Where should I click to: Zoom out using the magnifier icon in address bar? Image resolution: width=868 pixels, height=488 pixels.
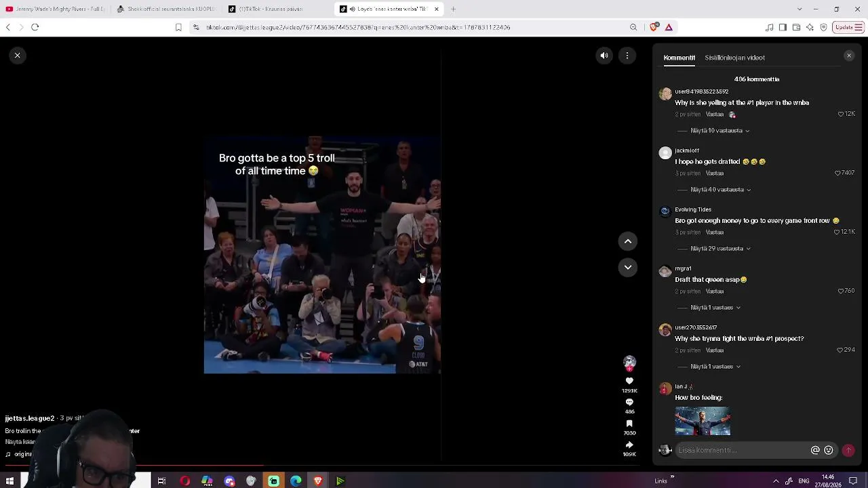[x=633, y=27]
